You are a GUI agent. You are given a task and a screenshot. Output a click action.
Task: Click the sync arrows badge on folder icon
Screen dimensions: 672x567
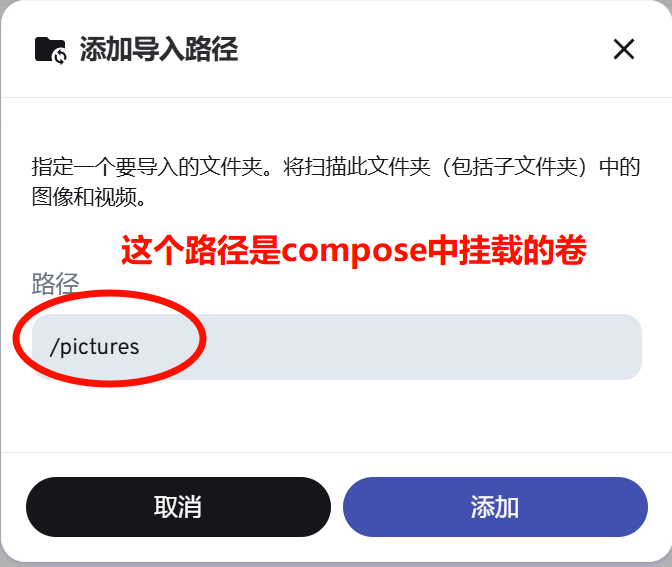(60, 56)
